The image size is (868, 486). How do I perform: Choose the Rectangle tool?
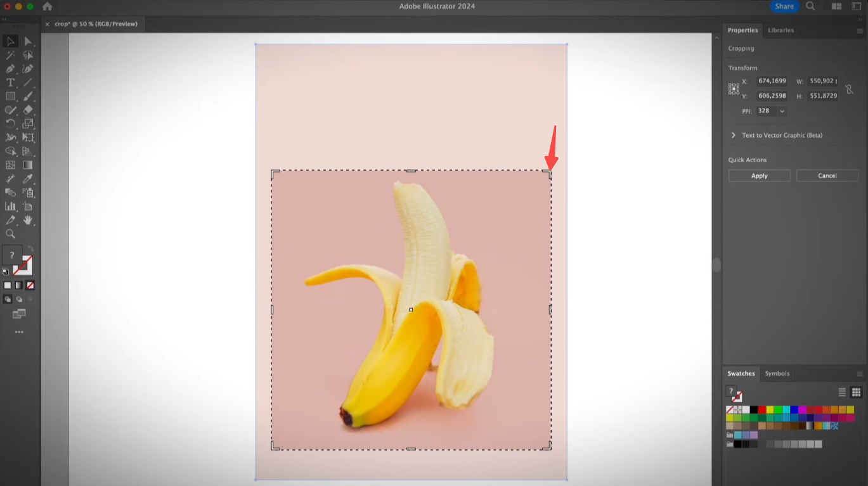(x=10, y=96)
